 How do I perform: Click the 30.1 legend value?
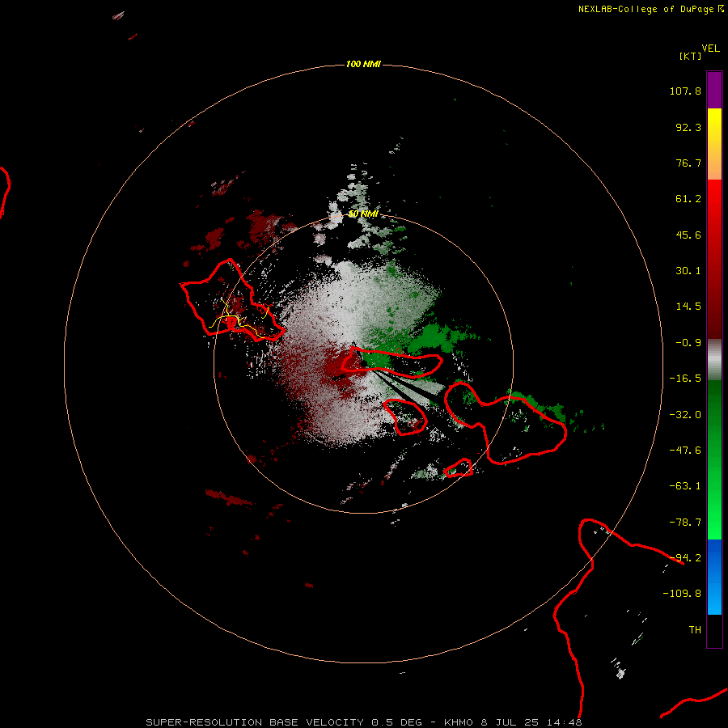point(688,271)
